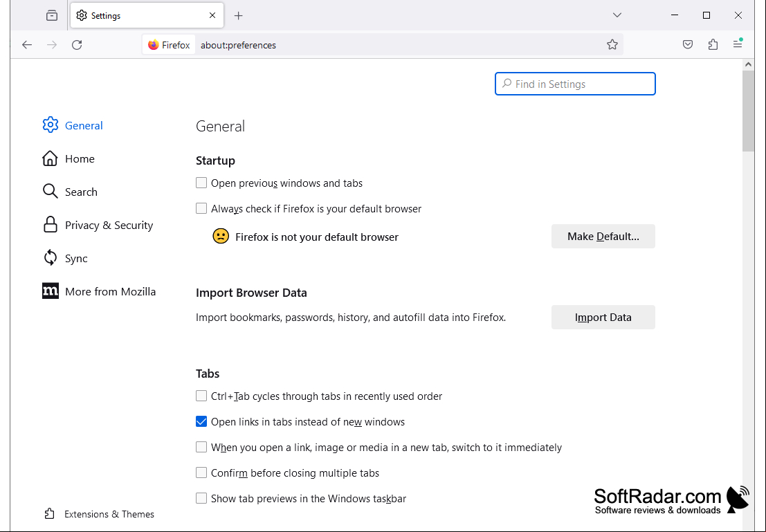Click the sad face default-browser icon
This screenshot has height=532, width=766.
tap(221, 237)
